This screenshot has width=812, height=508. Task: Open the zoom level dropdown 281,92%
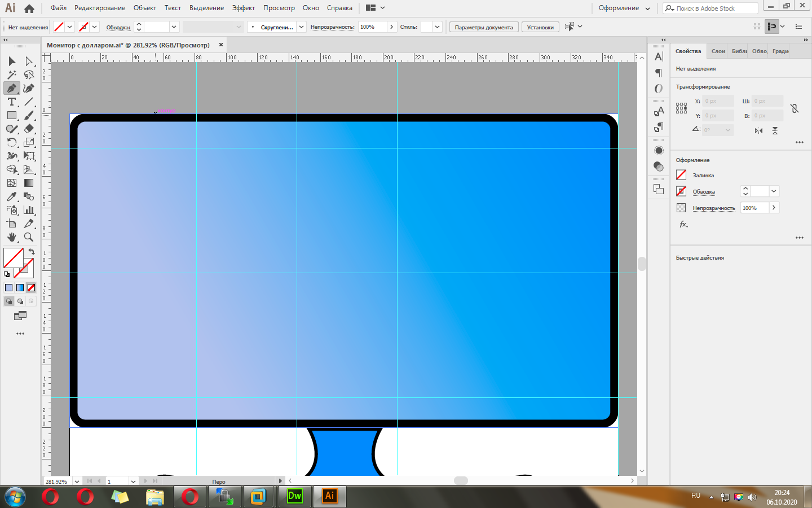[77, 481]
